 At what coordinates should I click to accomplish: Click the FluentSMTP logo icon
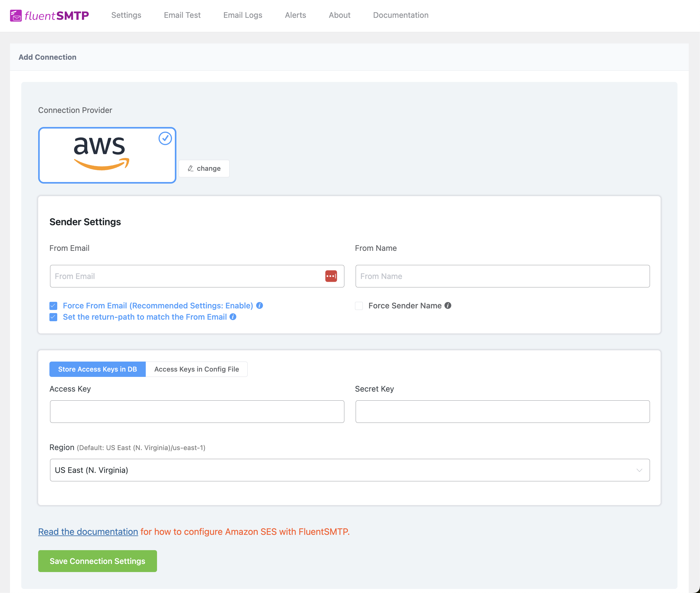coord(16,15)
